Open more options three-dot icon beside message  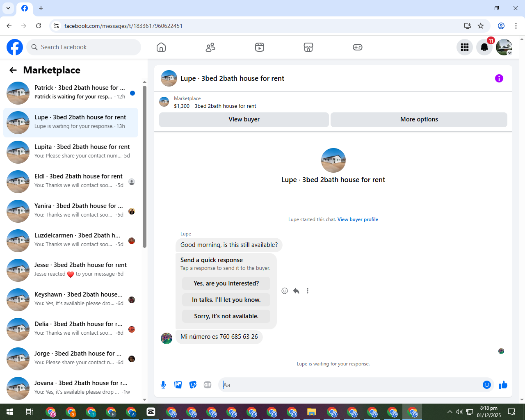tap(308, 291)
